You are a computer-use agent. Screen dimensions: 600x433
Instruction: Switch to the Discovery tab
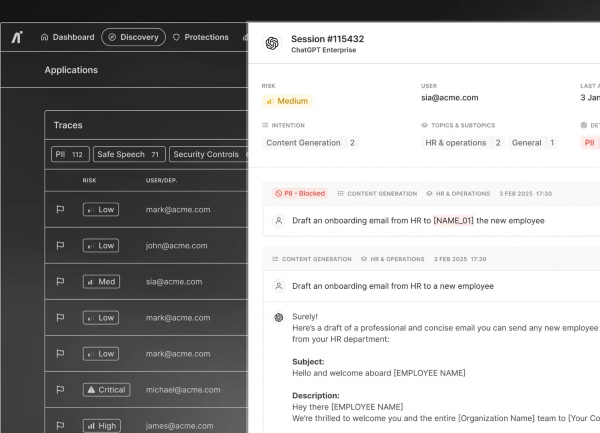pos(133,37)
